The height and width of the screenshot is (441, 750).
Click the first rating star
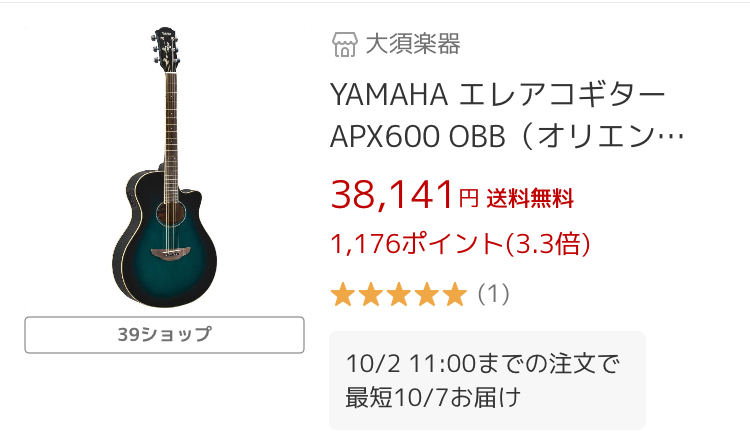tap(343, 294)
